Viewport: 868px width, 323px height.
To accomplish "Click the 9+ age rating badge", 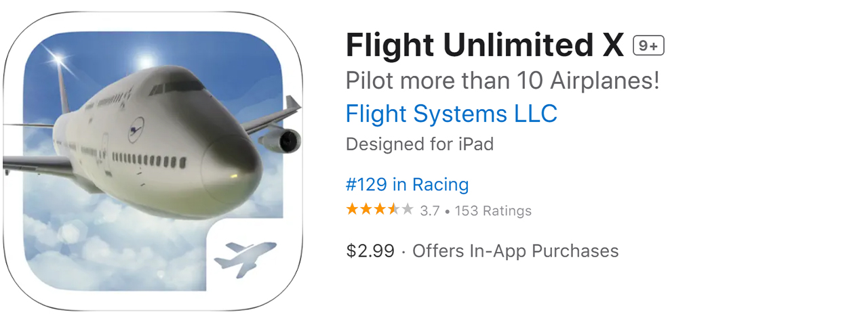I will [648, 46].
